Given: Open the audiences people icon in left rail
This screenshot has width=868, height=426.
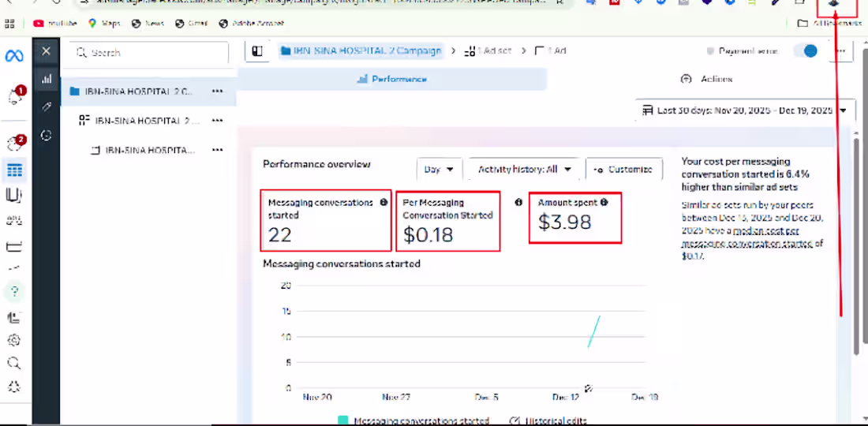Looking at the screenshot, I should [14, 221].
